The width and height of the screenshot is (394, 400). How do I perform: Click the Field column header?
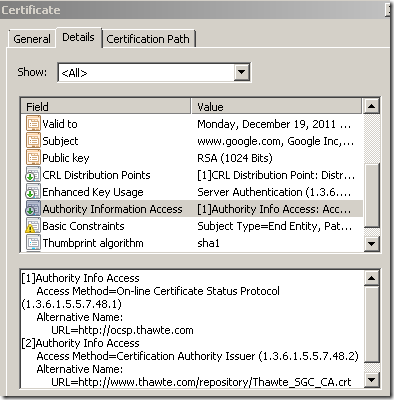click(106, 106)
